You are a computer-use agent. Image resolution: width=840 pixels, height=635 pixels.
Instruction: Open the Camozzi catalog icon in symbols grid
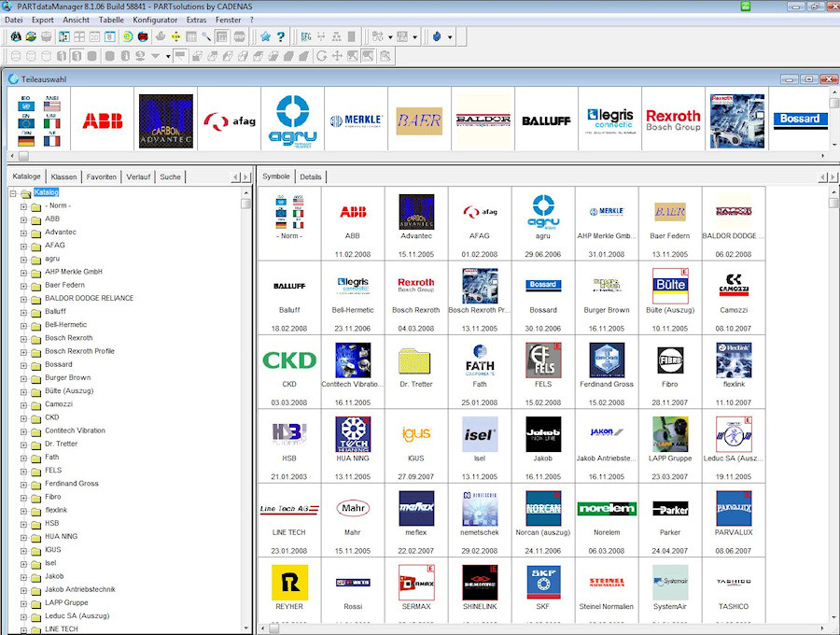[x=734, y=286]
